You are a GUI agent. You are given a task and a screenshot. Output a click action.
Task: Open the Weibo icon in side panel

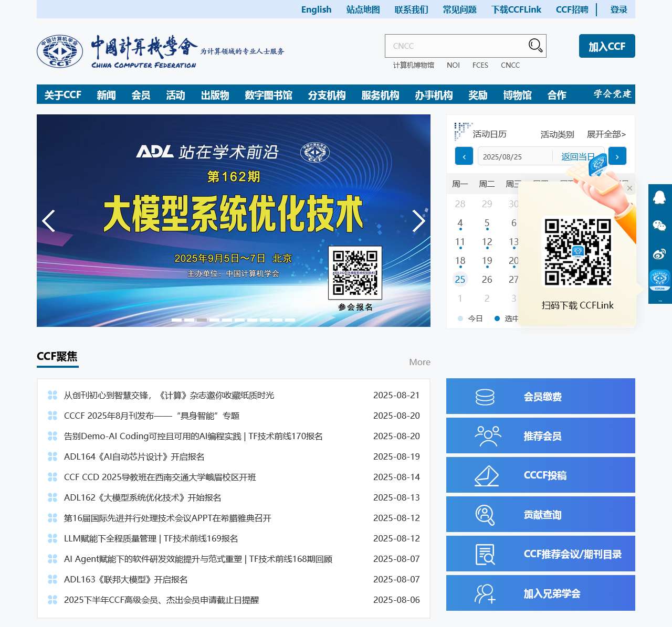(x=659, y=254)
